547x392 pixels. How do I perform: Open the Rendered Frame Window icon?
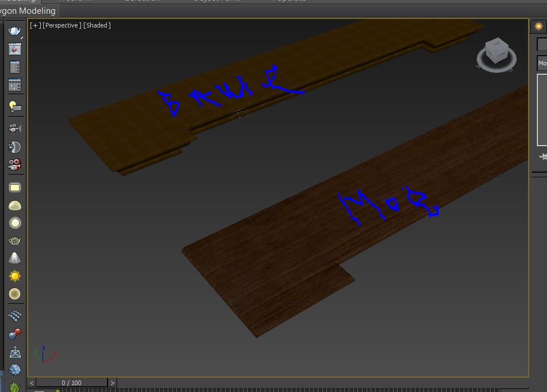(x=15, y=49)
